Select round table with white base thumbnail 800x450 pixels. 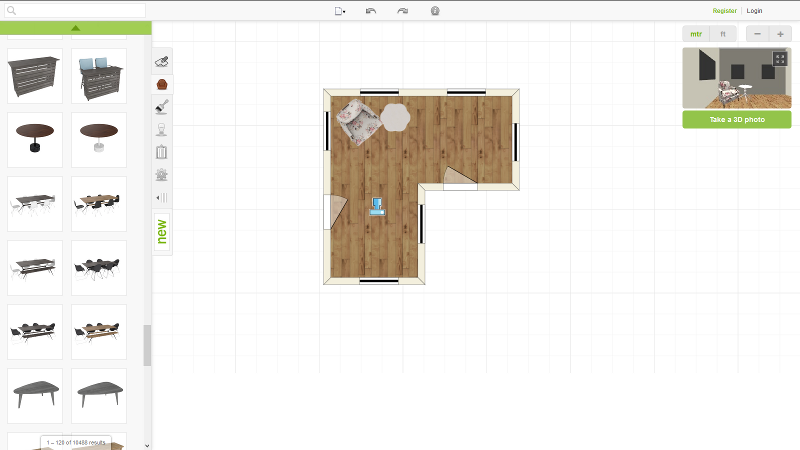coord(99,140)
